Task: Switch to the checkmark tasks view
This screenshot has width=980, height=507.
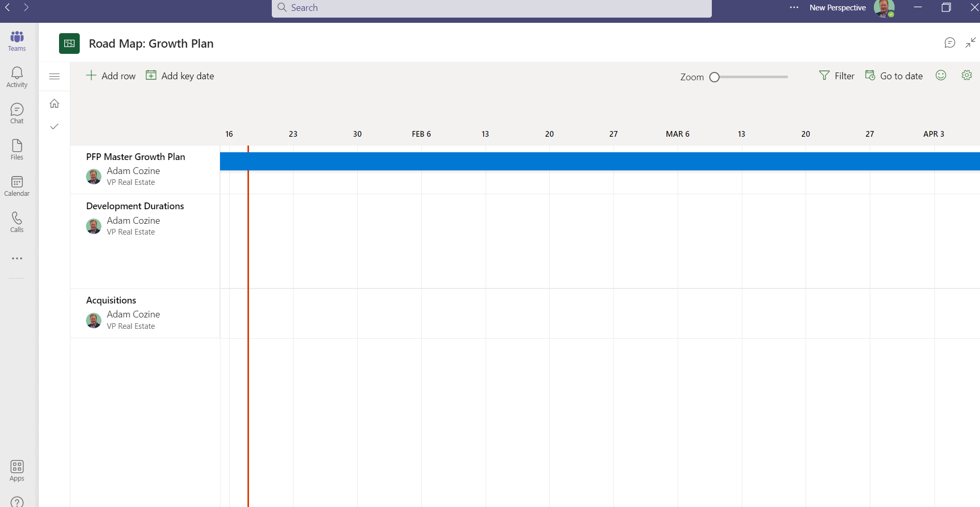Action: coord(54,126)
